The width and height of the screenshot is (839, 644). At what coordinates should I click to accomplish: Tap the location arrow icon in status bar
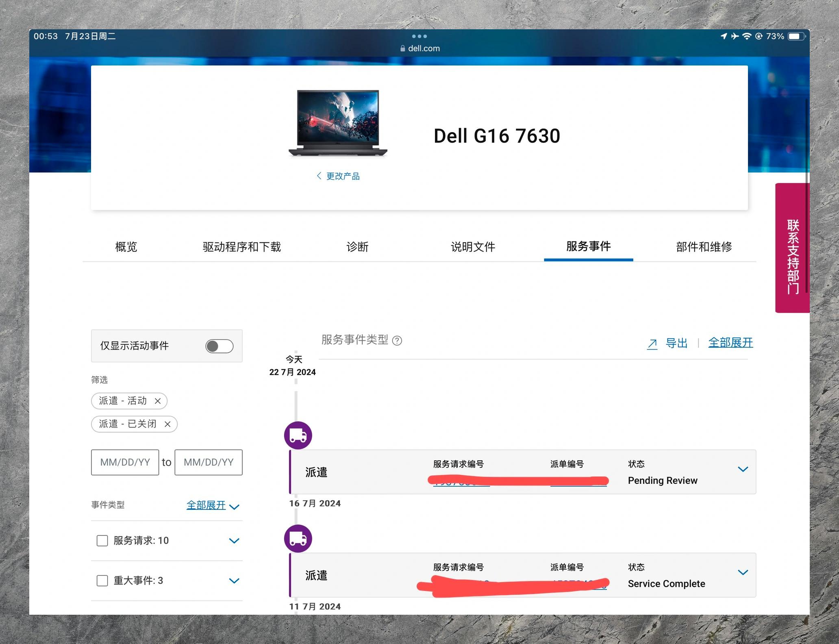724,36
